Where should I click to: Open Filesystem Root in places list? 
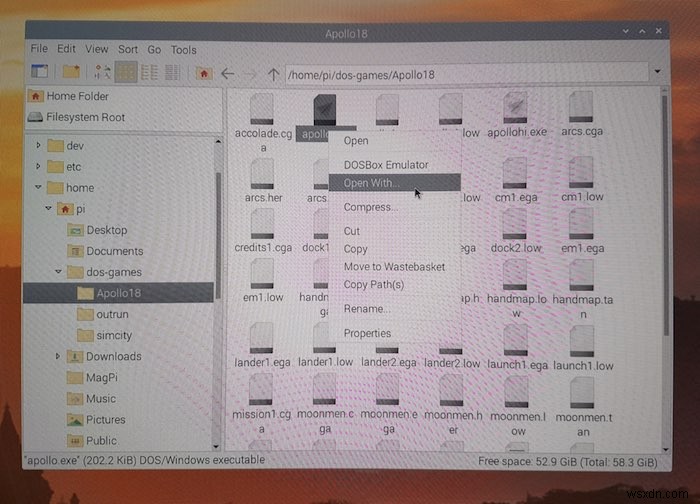click(x=124, y=117)
